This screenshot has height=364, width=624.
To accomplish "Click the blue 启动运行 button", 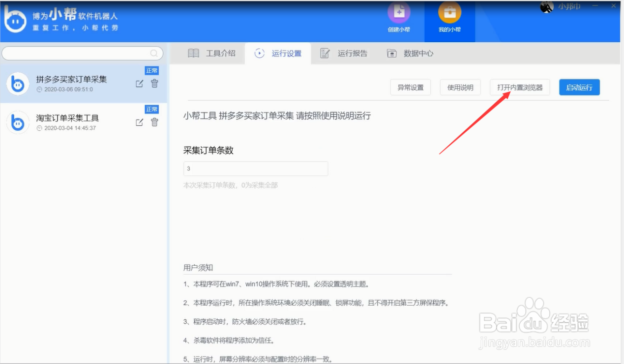I will pos(579,87).
